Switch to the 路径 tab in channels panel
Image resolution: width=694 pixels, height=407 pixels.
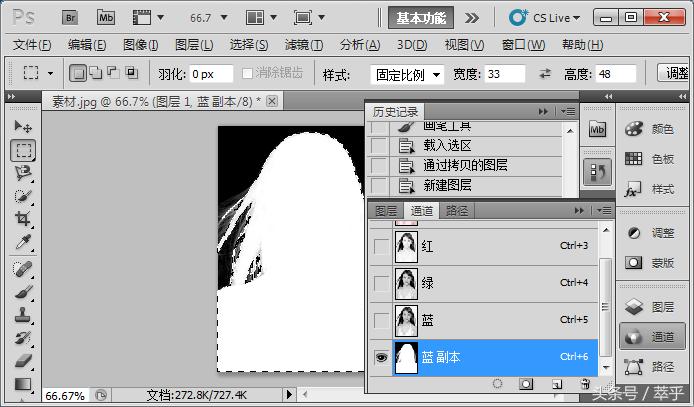coord(457,211)
